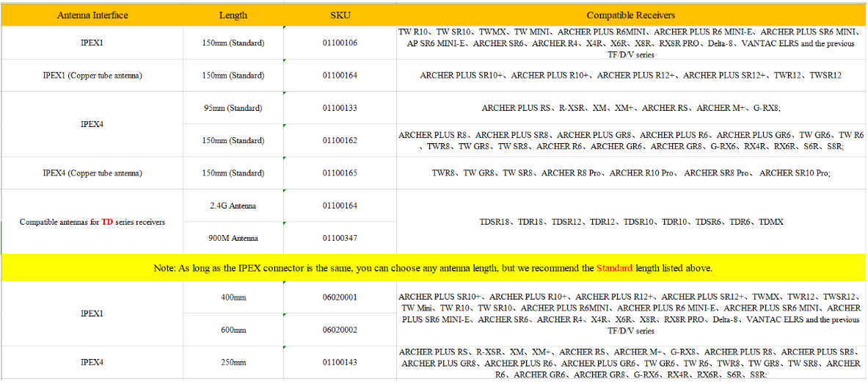Screen dimensions: 868x384
Task: Select the IPEX1 cell beside 400mm and 600mm
Action: (92, 314)
